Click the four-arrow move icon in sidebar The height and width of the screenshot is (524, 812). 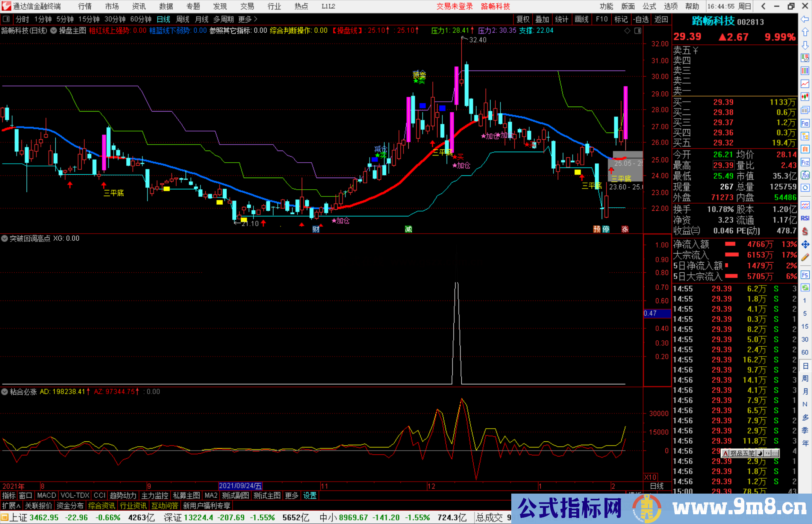[x=805, y=245]
